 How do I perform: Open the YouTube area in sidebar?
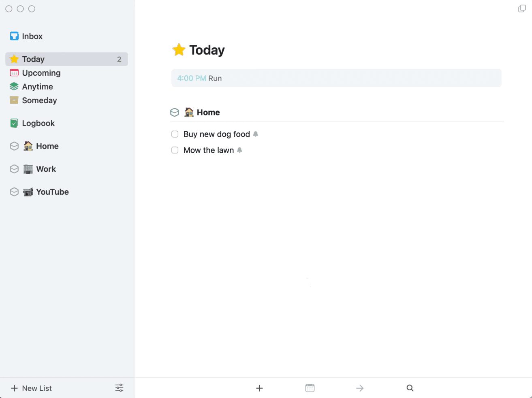click(52, 192)
